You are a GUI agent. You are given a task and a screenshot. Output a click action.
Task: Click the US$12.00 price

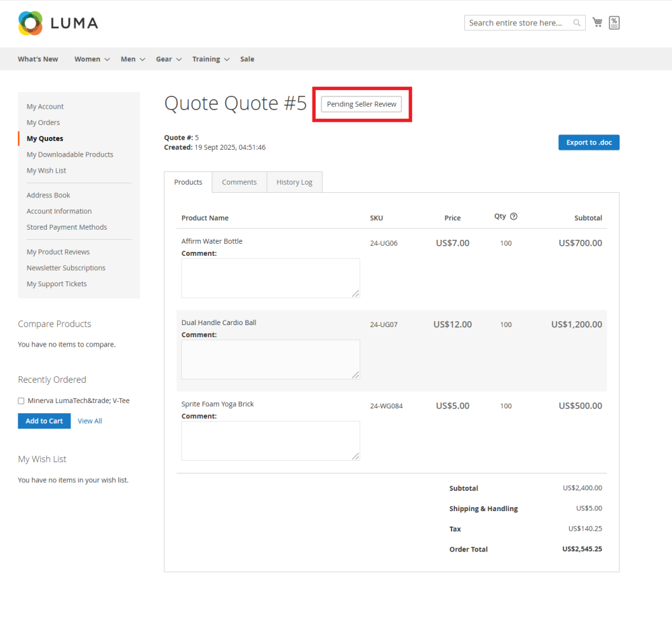click(x=452, y=324)
